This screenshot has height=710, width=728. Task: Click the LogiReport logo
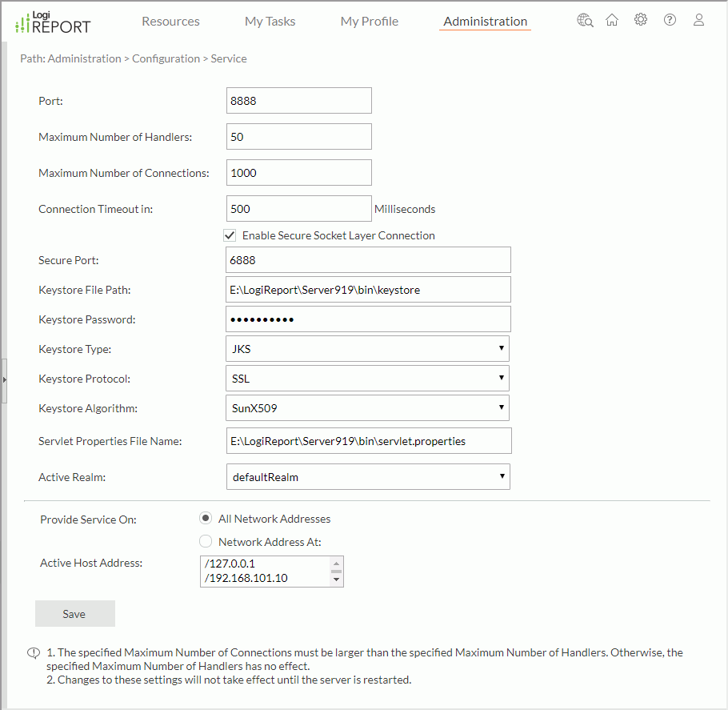click(x=51, y=22)
